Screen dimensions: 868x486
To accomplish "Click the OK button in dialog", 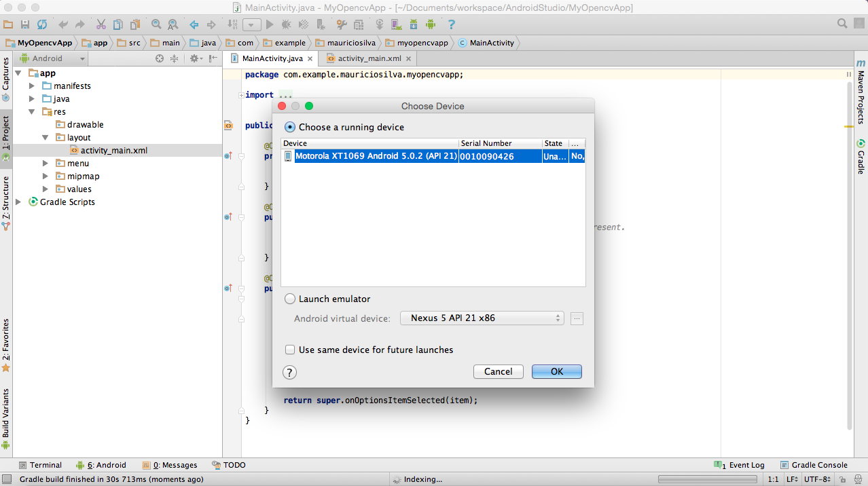I will tap(556, 371).
